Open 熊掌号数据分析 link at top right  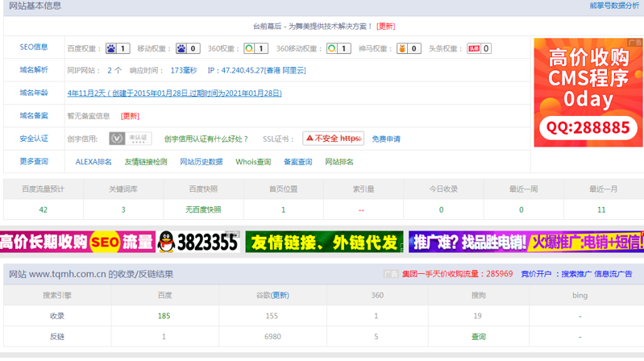(x=614, y=6)
